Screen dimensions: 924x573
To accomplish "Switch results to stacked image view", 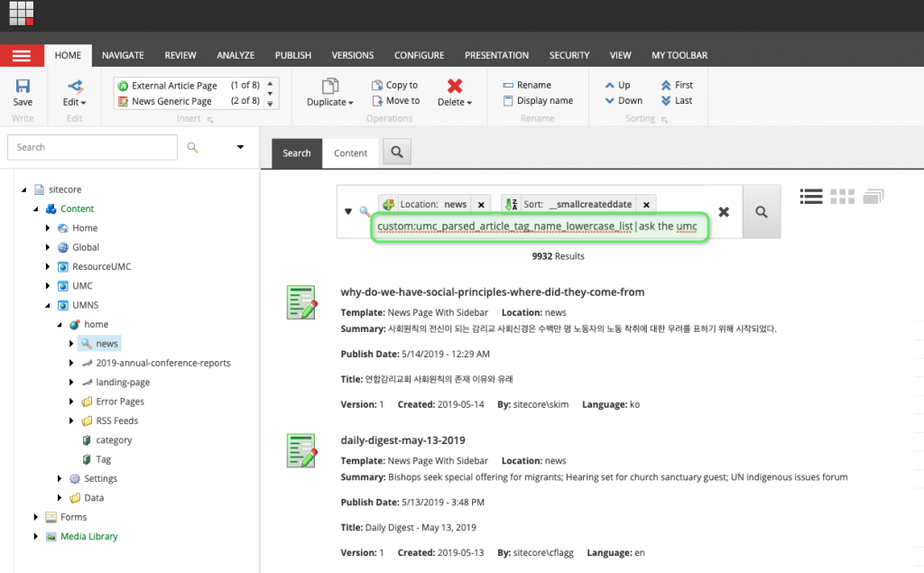I will [x=873, y=197].
